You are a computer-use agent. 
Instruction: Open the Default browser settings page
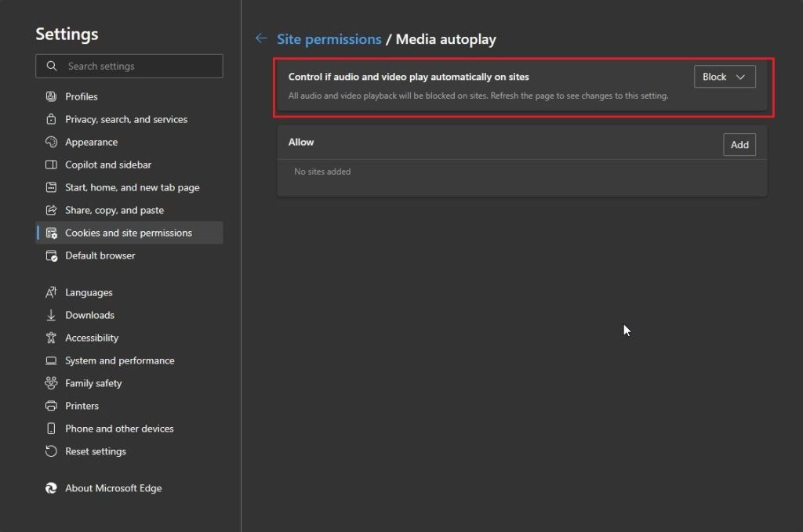(x=99, y=255)
